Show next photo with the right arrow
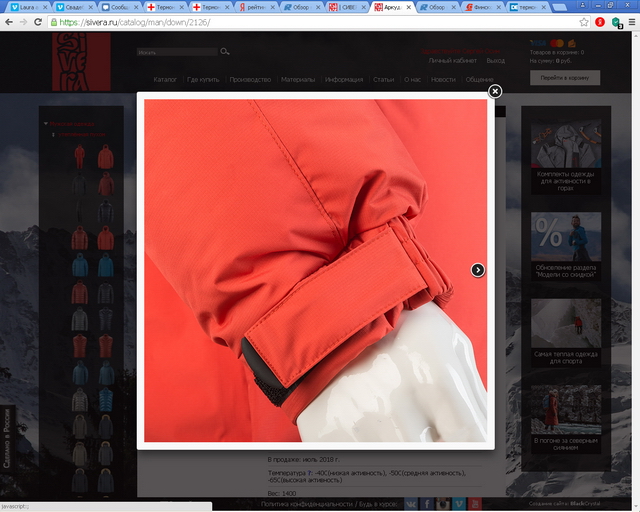The height and width of the screenshot is (512, 640). click(478, 270)
